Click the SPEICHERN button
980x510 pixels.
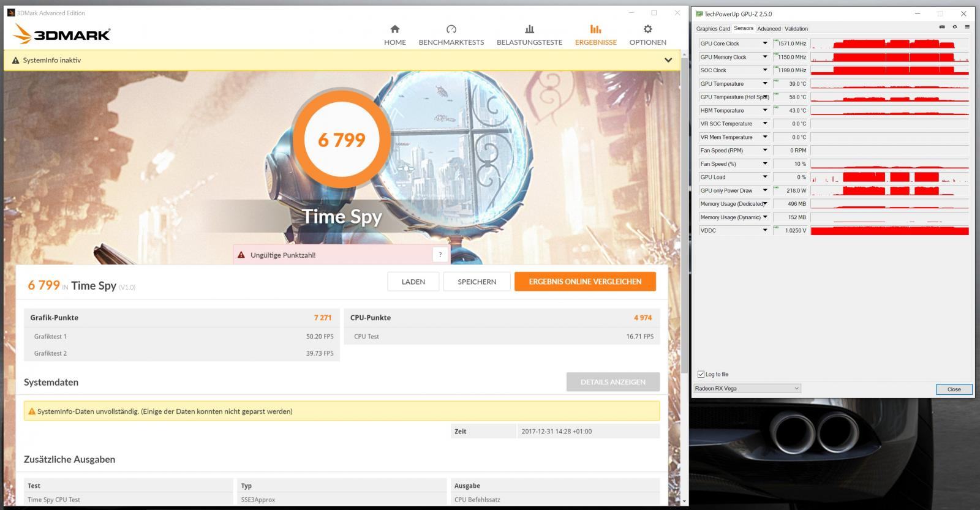point(477,282)
